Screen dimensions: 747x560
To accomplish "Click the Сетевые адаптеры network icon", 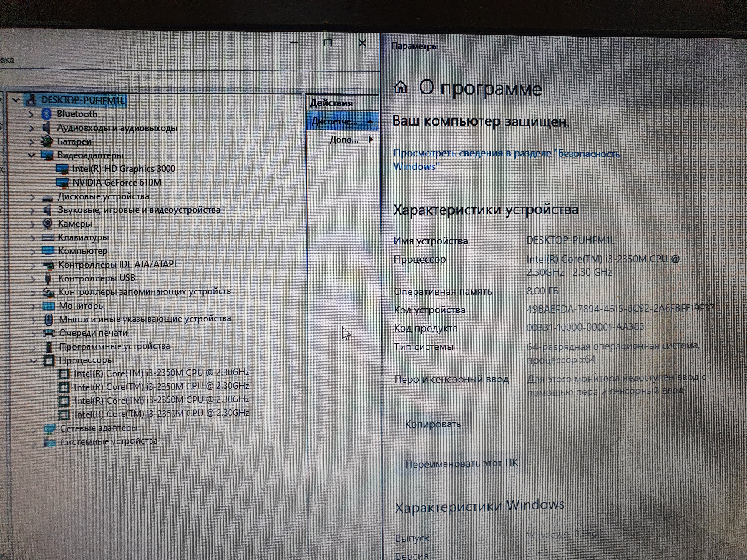I will coord(50,429).
